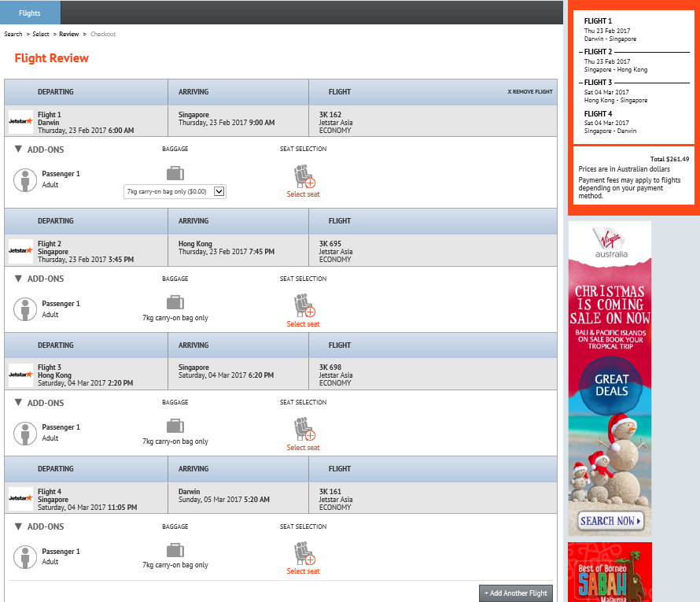Collapse ADD-ONS section for Flight 3

(x=39, y=403)
